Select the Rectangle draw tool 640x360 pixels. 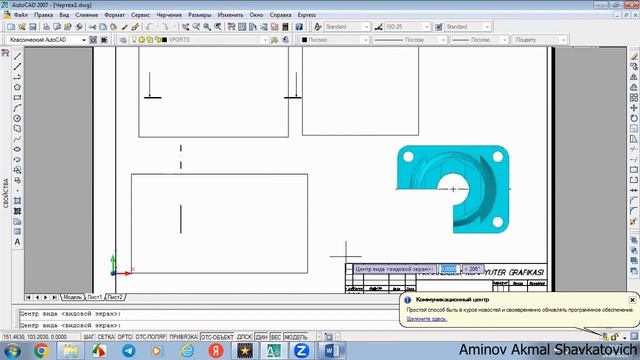17,98
